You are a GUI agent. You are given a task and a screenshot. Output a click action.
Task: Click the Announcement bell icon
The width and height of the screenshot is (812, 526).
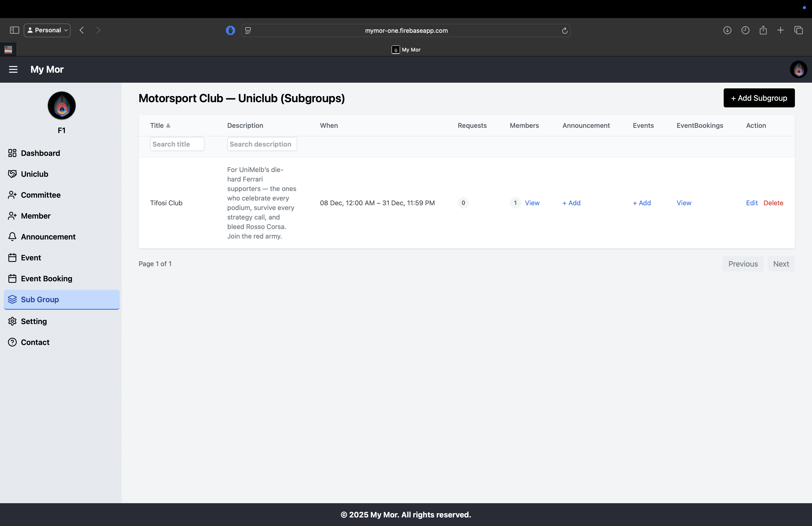(x=12, y=237)
